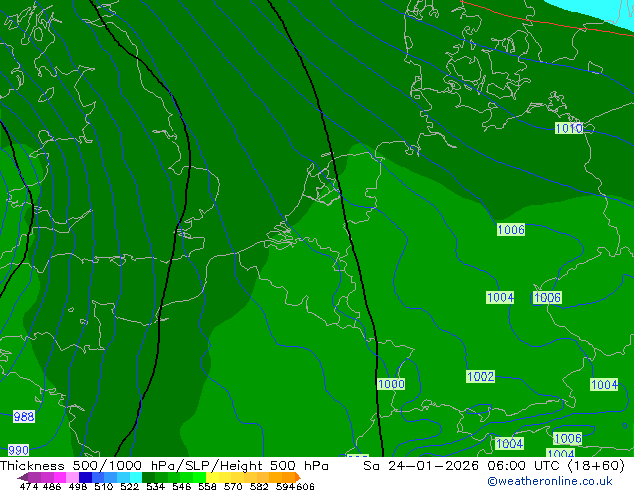Select the cyan legend swatch above 522
Viewport: 634px width, 490px height.
pyautogui.click(x=136, y=478)
